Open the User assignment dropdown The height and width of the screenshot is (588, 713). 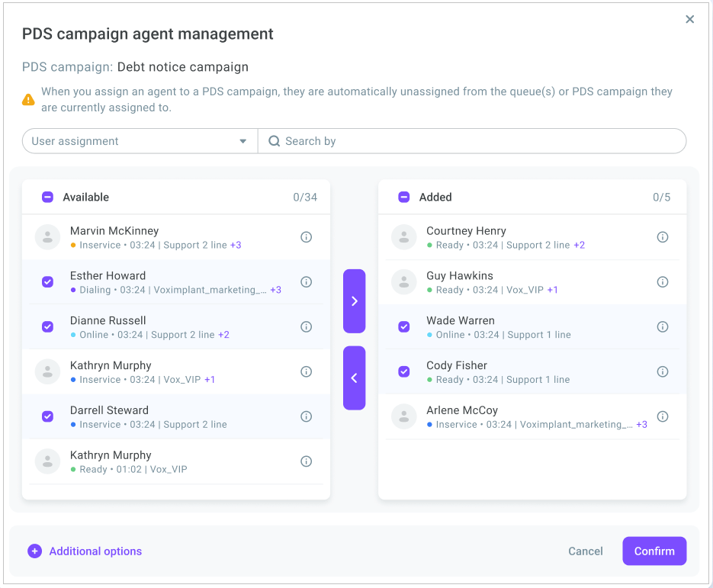click(140, 141)
